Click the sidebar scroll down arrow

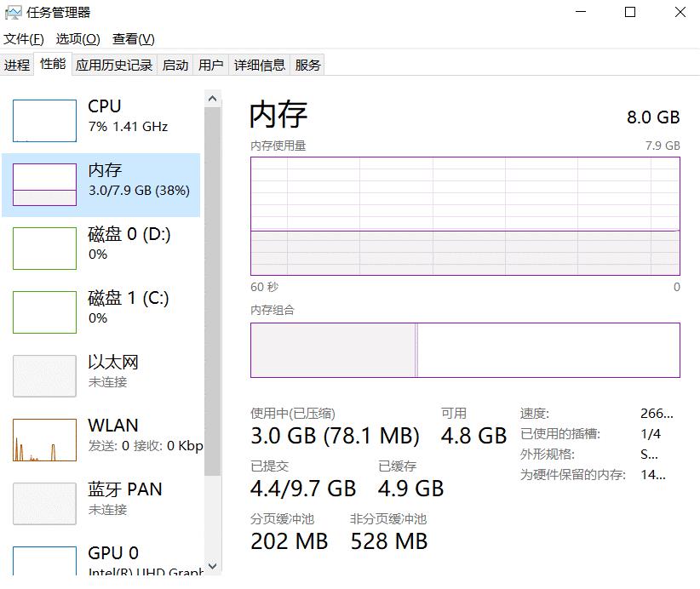click(x=213, y=566)
